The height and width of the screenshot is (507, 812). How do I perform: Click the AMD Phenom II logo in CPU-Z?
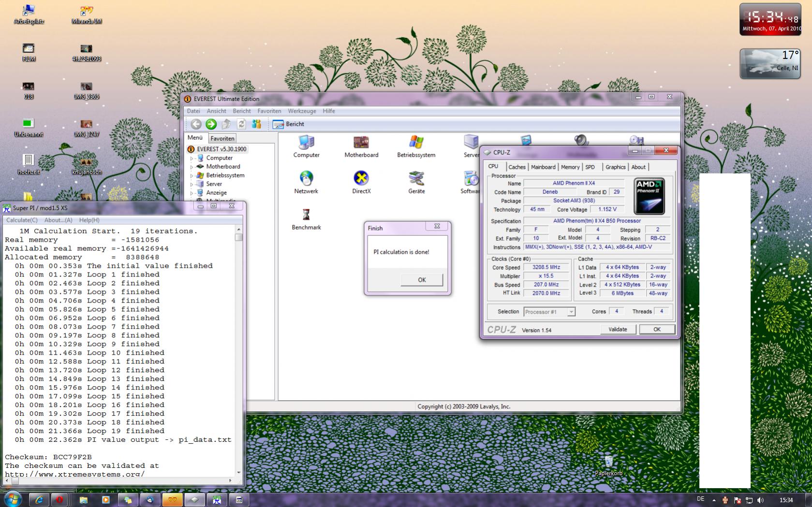click(x=649, y=196)
